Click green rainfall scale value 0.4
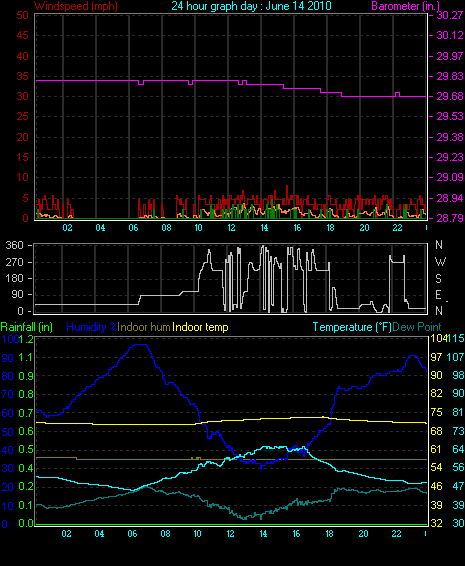 pos(26,468)
